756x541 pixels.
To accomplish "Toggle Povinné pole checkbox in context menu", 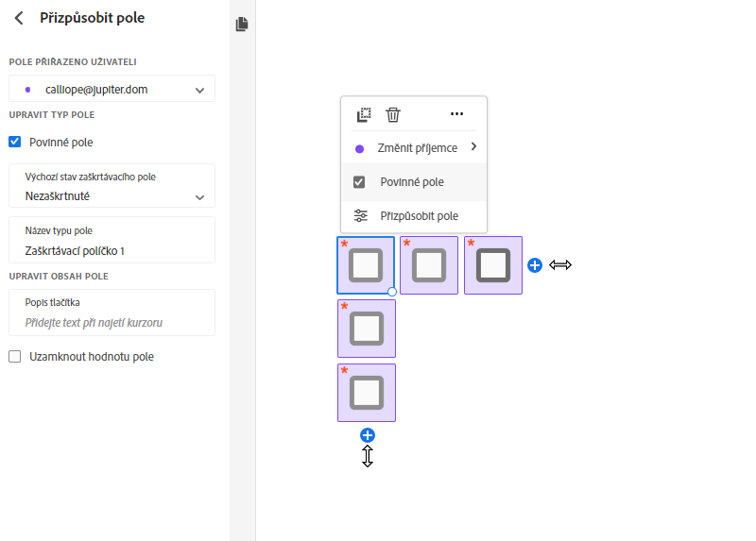I will (359, 182).
